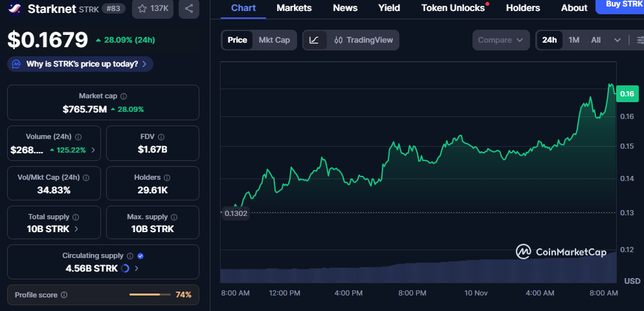644x311 pixels.
Task: Open 'Why is STRK's price up today?'
Action: click(81, 64)
